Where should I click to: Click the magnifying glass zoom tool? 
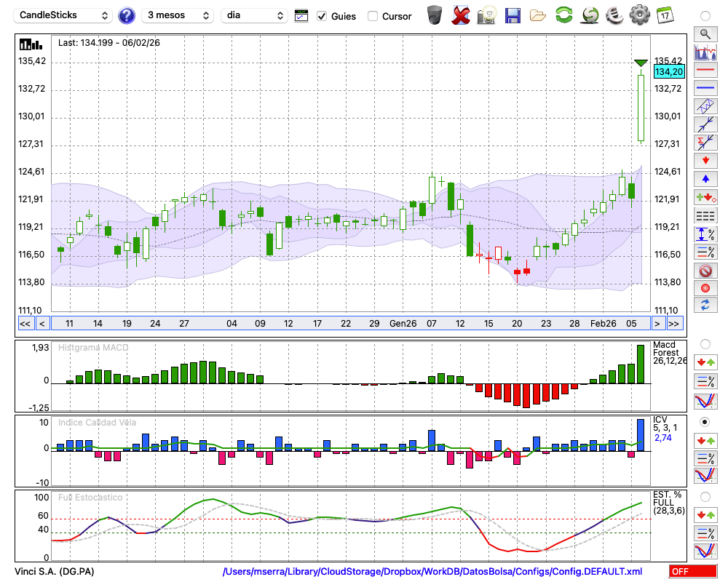705,33
